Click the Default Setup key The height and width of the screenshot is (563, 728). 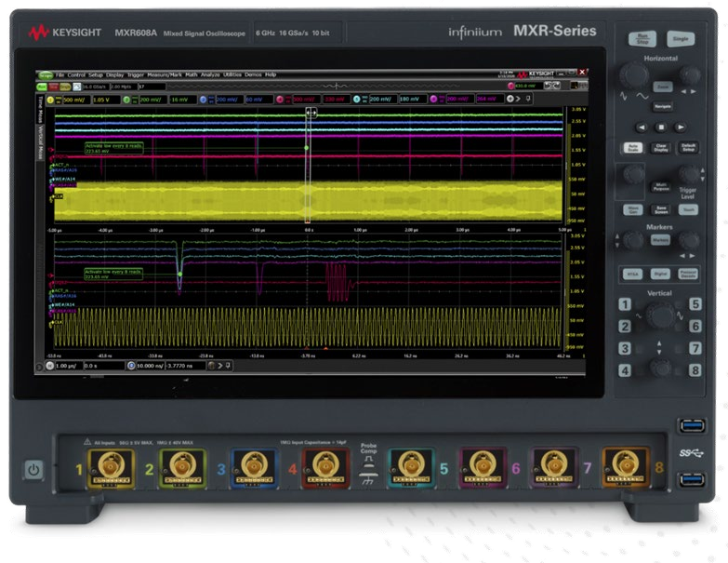pyautogui.click(x=688, y=148)
